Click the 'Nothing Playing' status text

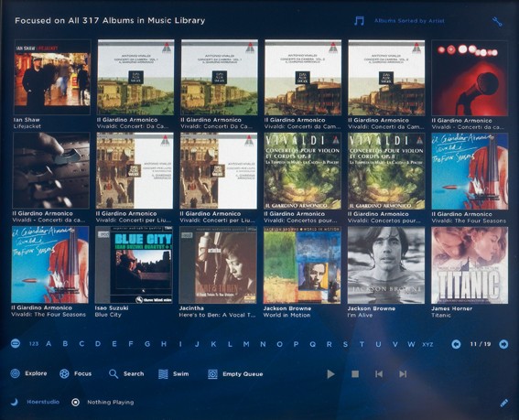click(111, 402)
